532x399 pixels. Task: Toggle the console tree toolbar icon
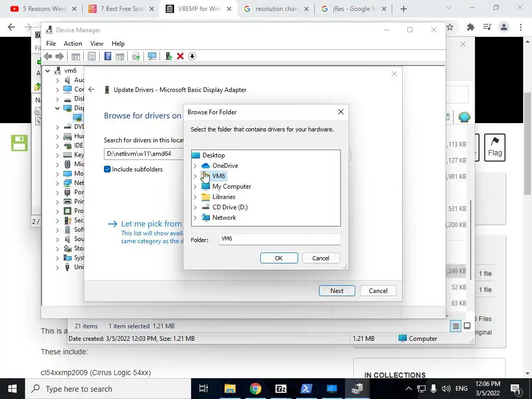[76, 56]
